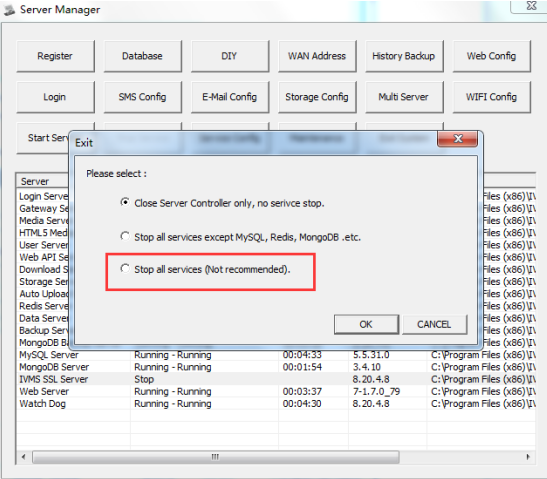Click right scroll arrow of server list
Image resolution: width=547 pixels, height=479 pixels.
[528, 457]
